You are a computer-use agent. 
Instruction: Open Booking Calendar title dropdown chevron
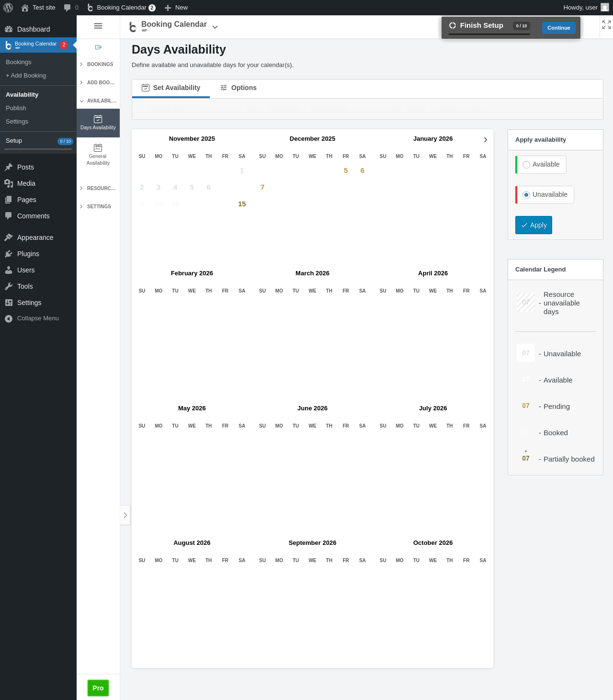tap(215, 27)
